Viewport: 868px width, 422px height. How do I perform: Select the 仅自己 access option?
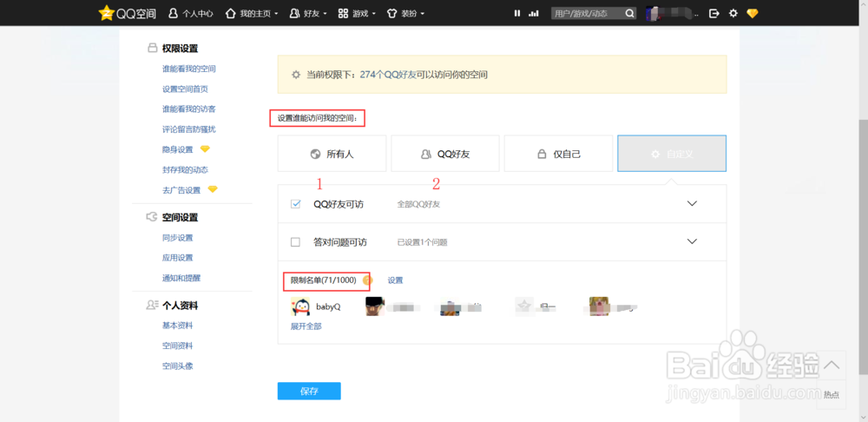pos(558,154)
